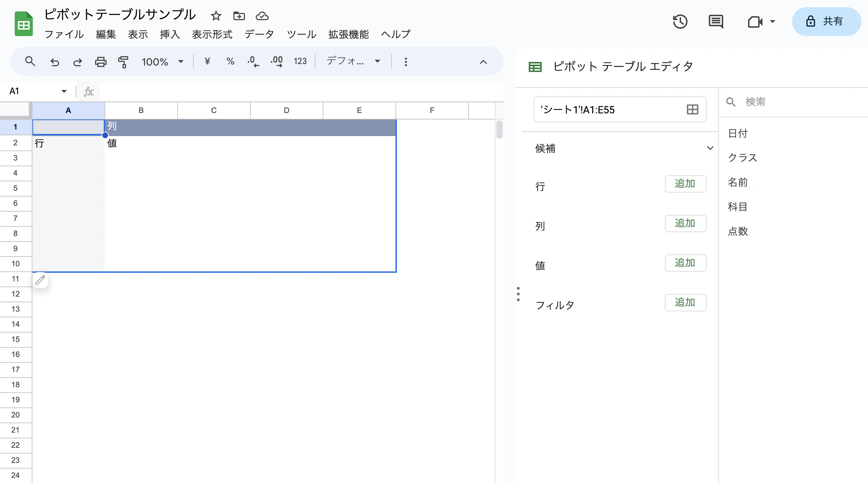Open version history
The image size is (868, 483).
(680, 22)
